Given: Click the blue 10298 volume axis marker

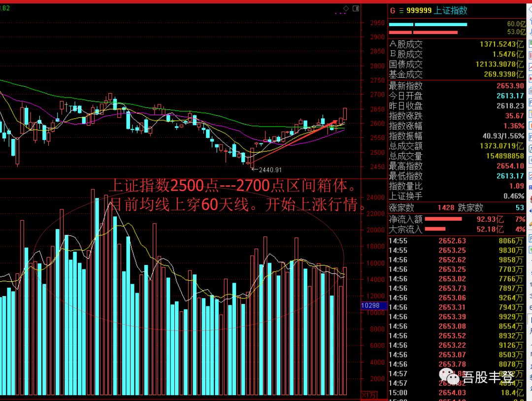Looking at the screenshot, I should click(x=370, y=305).
